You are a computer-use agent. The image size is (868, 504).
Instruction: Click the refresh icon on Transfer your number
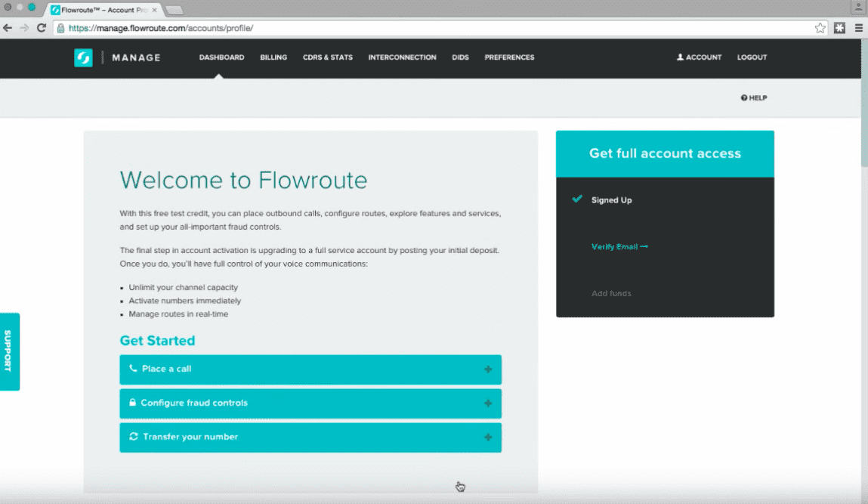click(x=134, y=437)
